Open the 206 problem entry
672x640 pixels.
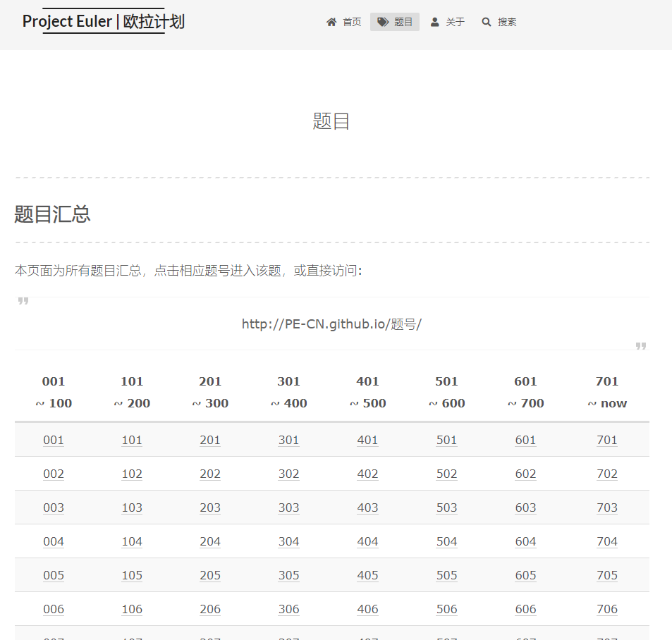(x=210, y=609)
